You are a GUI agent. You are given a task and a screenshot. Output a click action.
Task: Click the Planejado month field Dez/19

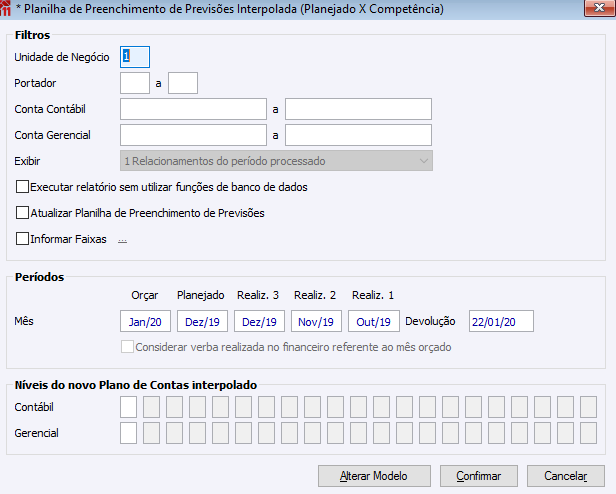202,321
